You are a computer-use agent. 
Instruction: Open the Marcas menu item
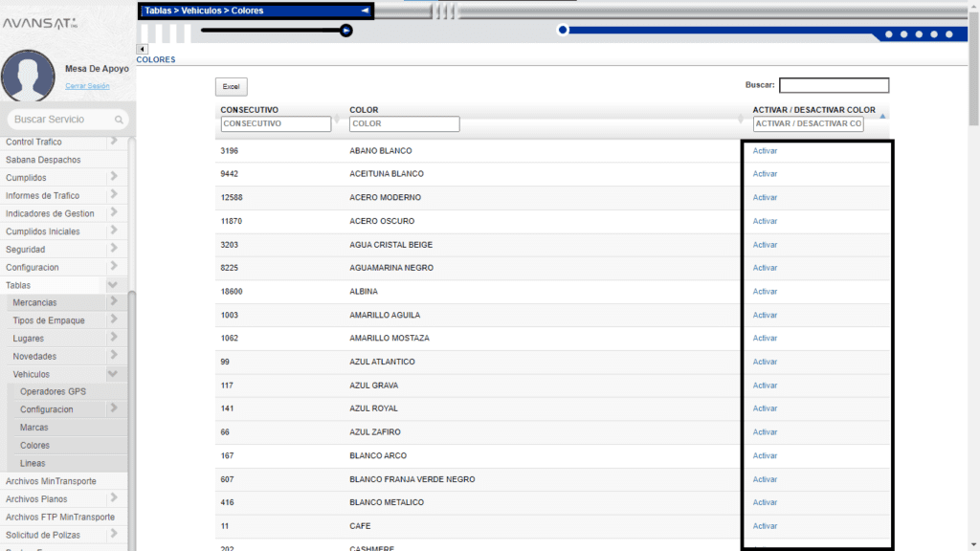coord(34,428)
